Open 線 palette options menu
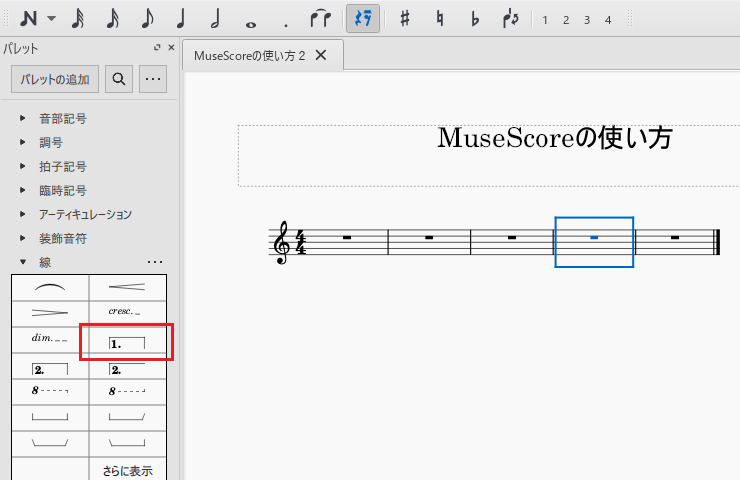The width and height of the screenshot is (740, 480). pyautogui.click(x=155, y=262)
